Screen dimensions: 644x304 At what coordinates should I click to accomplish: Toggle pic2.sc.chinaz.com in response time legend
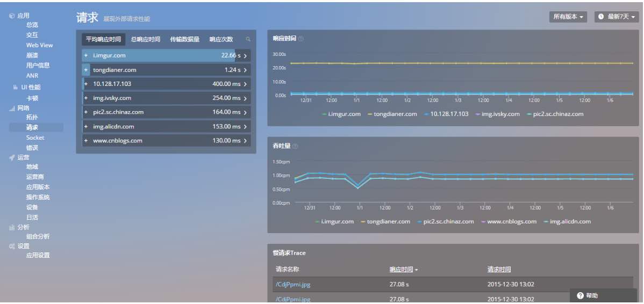pos(555,114)
